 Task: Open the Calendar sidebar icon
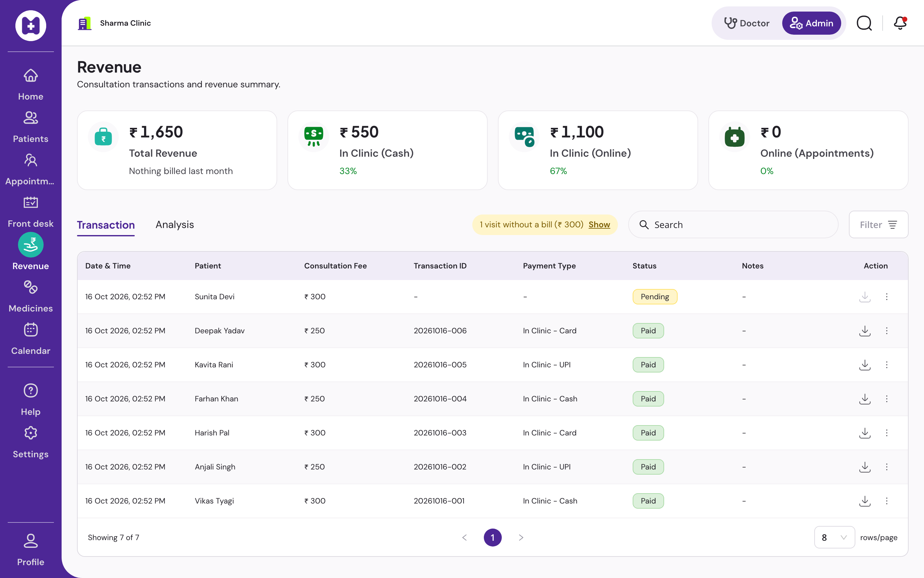(x=30, y=330)
